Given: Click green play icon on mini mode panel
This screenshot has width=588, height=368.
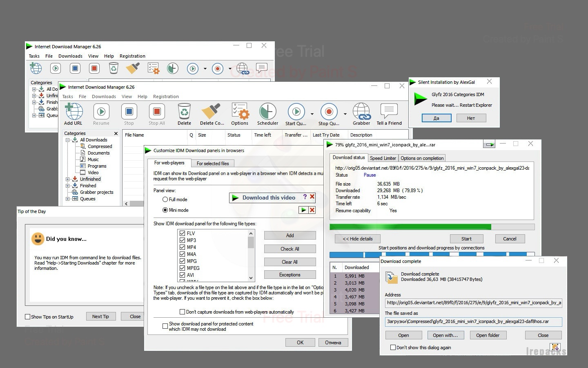Looking at the screenshot, I should coord(303,210).
